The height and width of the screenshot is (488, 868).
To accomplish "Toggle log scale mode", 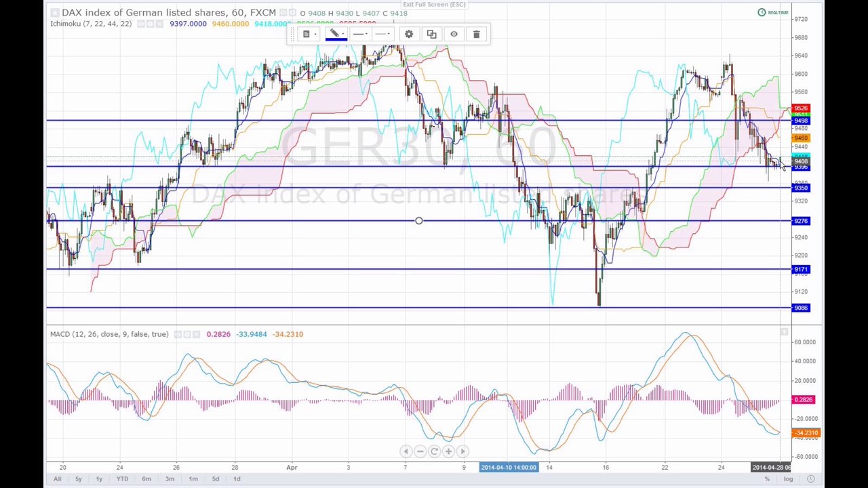I will click(789, 479).
